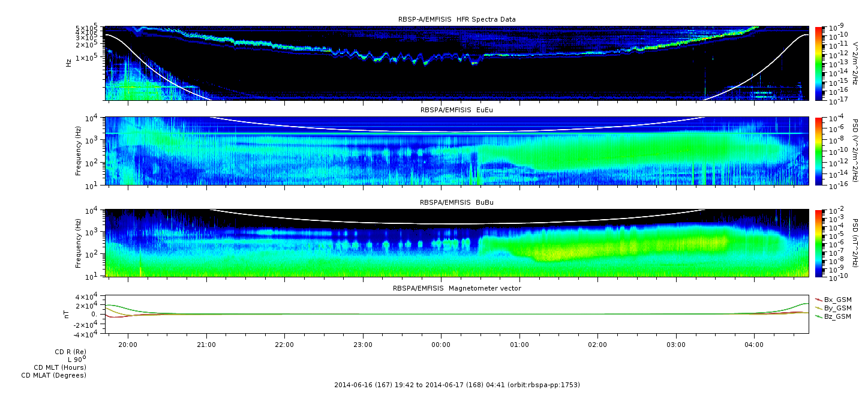The image size is (868, 395).
Task: Click the EuEu panel color bar
Action: coord(819,151)
